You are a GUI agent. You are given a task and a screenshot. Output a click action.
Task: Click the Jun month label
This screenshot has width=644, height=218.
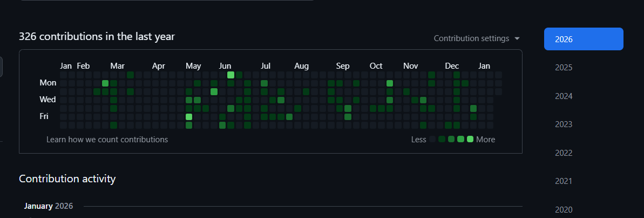pyautogui.click(x=225, y=66)
